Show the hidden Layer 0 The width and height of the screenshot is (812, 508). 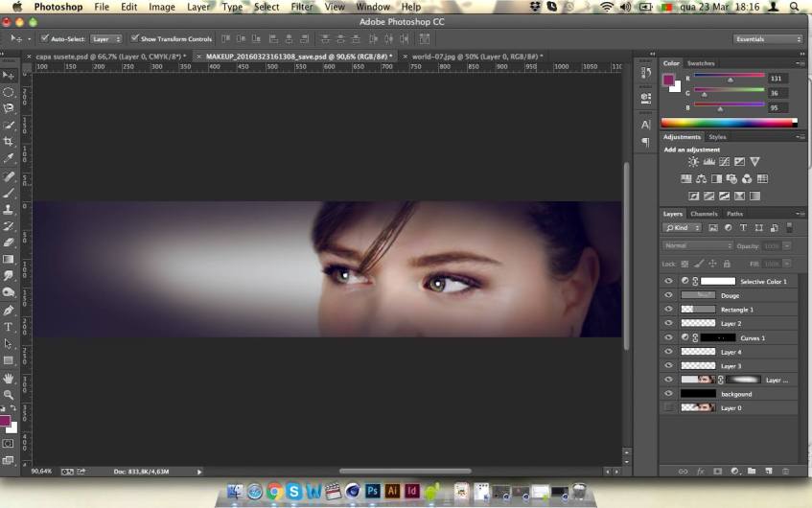pos(668,408)
